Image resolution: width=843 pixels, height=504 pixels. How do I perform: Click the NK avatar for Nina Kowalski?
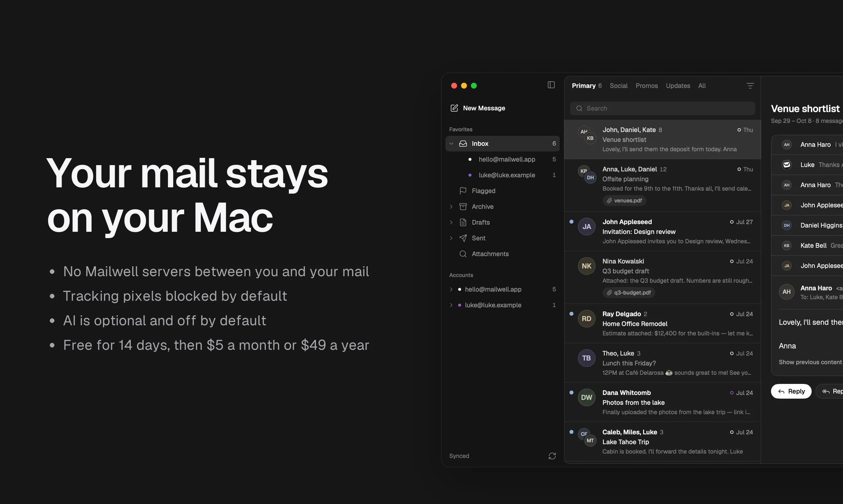(x=586, y=266)
